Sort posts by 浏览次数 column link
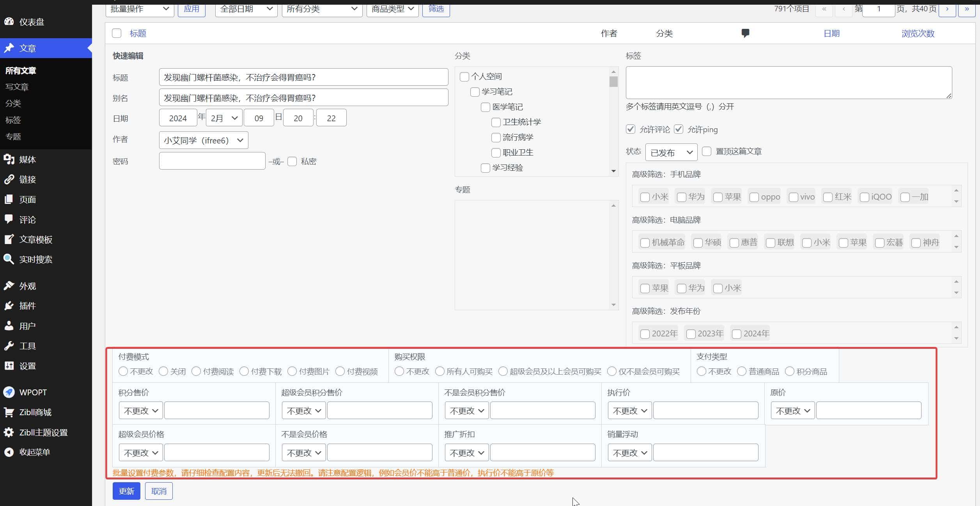Screen dimensions: 980x506 pyautogui.click(x=917, y=34)
